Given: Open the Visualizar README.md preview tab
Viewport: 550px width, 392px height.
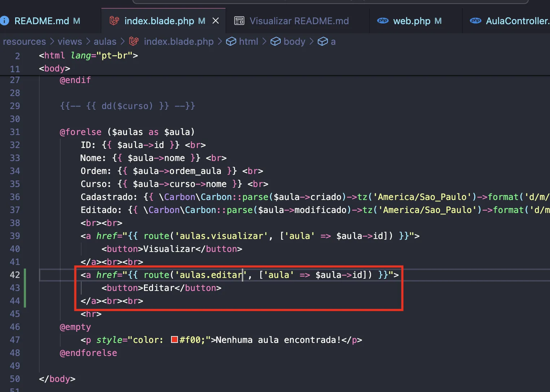Looking at the screenshot, I should click(x=299, y=21).
